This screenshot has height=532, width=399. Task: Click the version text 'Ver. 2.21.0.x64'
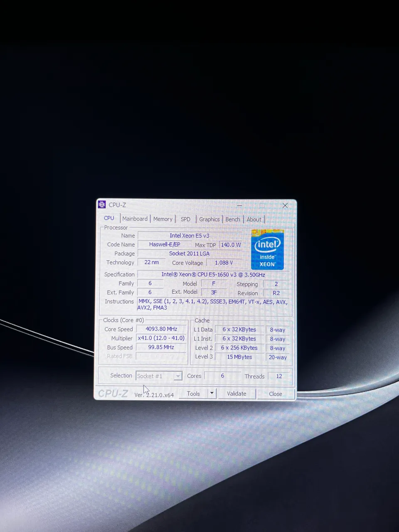pyautogui.click(x=154, y=395)
